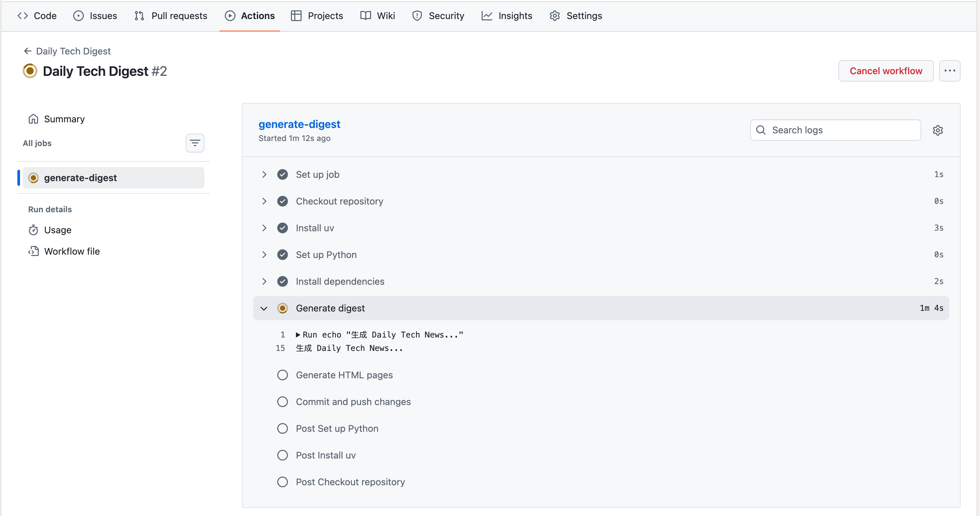Image resolution: width=980 pixels, height=516 pixels.
Task: Click pending circle for Generate HTML pages
Action: (282, 375)
